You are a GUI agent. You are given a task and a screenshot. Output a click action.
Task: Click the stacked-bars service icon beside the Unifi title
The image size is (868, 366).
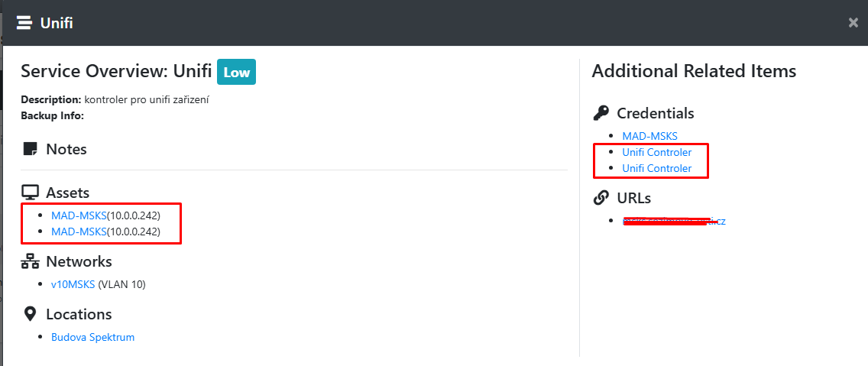(x=24, y=23)
